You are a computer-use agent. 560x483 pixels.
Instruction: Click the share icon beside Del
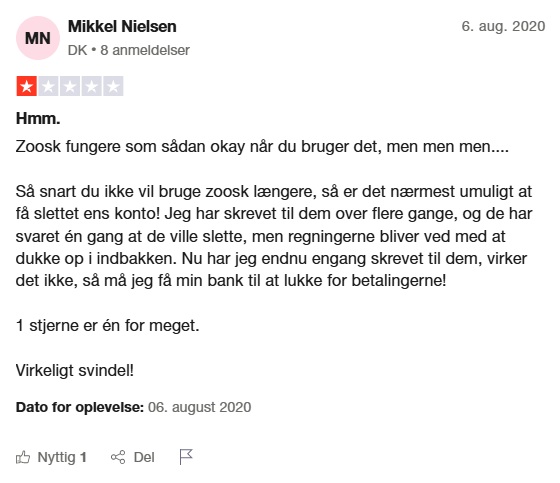[118, 457]
